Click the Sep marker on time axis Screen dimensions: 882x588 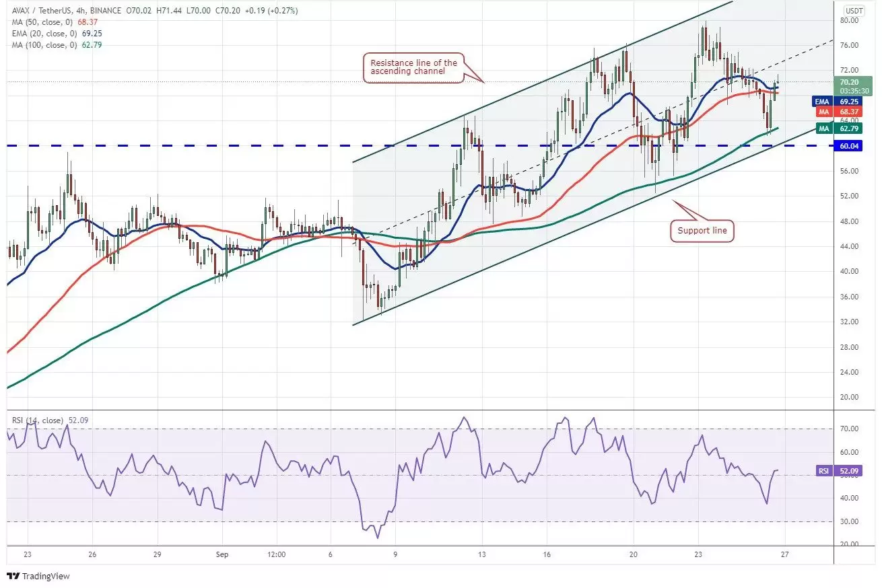click(x=224, y=555)
